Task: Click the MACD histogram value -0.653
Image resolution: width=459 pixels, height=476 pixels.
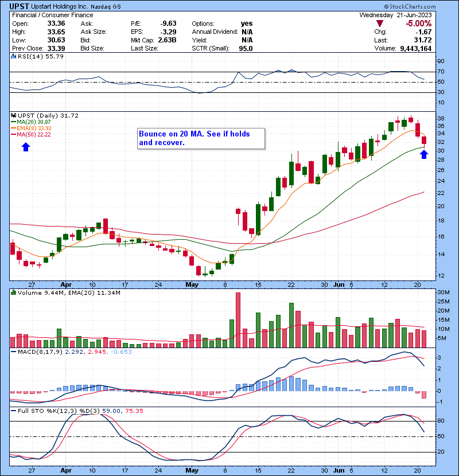Action: pos(121,352)
